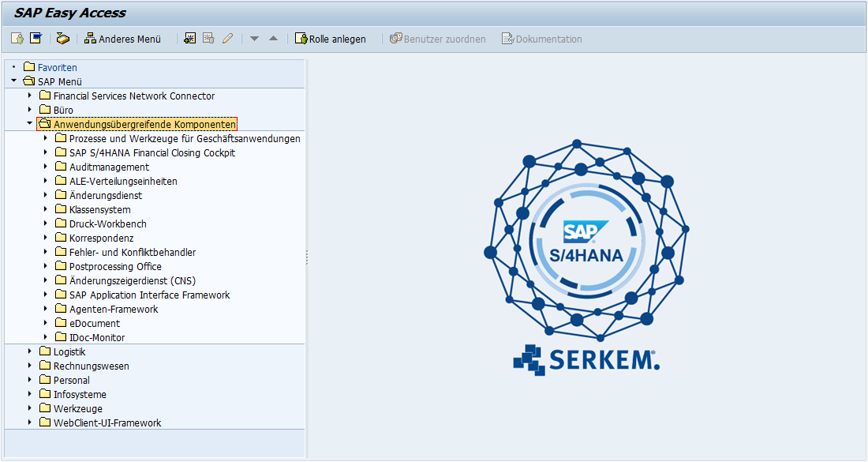Open the Anderes Menü button
868x462 pixels.
[122, 39]
